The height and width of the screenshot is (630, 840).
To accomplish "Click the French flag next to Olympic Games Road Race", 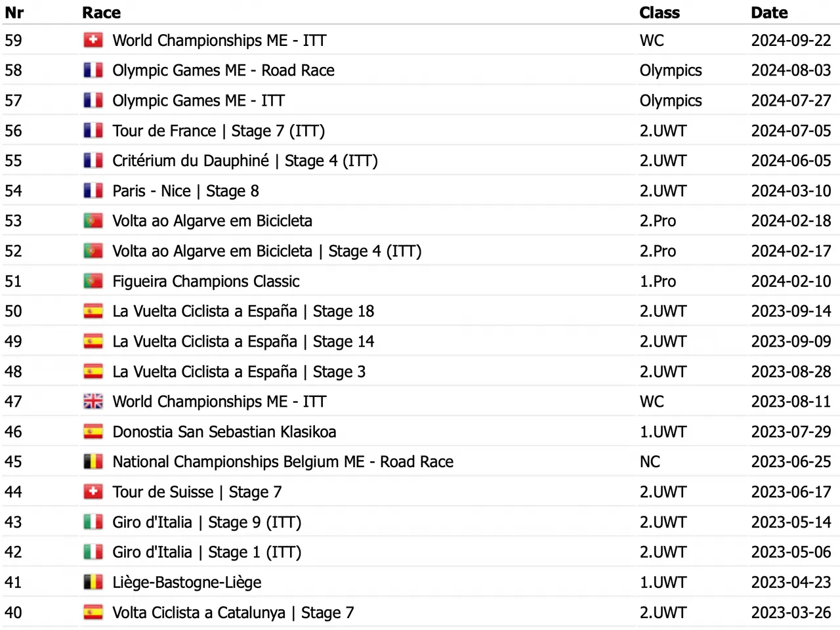I will (x=93, y=70).
